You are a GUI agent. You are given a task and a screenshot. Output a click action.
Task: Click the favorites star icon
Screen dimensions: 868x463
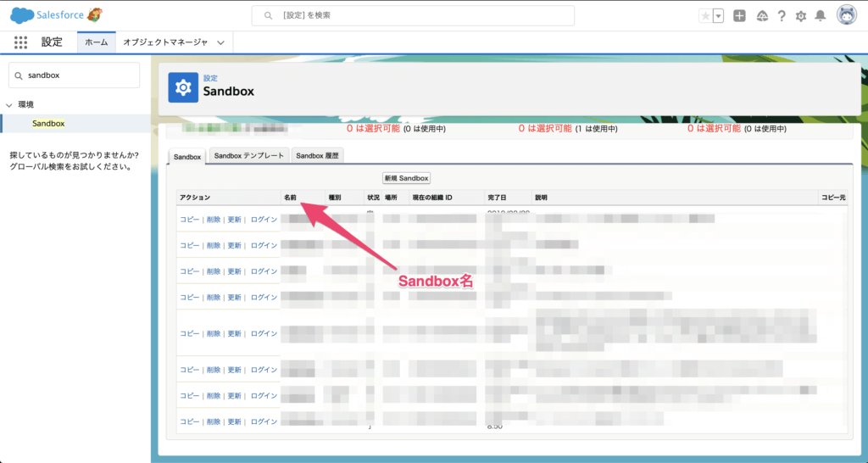click(x=705, y=16)
